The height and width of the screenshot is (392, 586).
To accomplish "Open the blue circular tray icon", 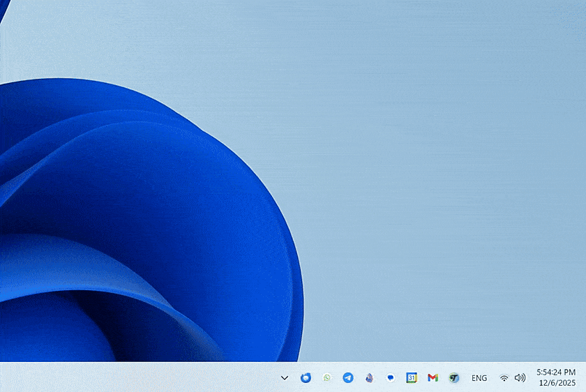I will [306, 378].
